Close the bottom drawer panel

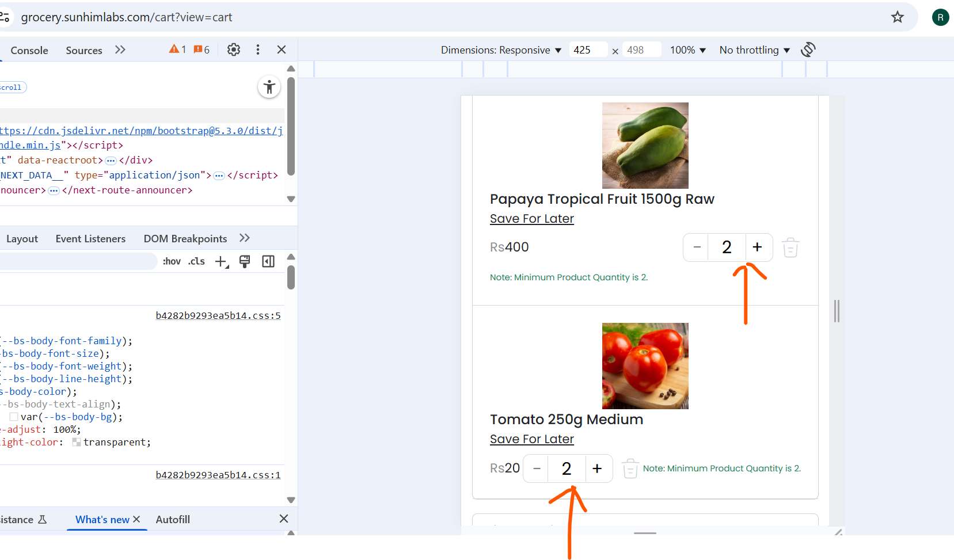pos(284,519)
